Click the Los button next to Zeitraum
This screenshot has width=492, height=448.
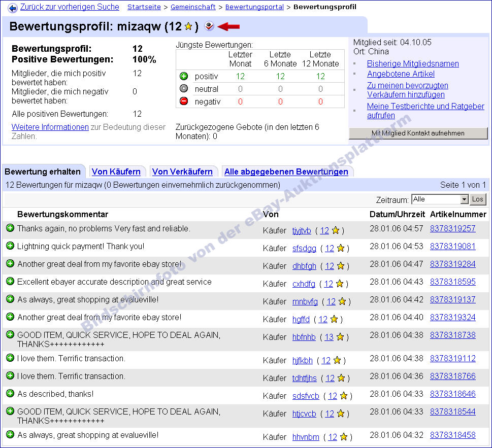pos(478,199)
